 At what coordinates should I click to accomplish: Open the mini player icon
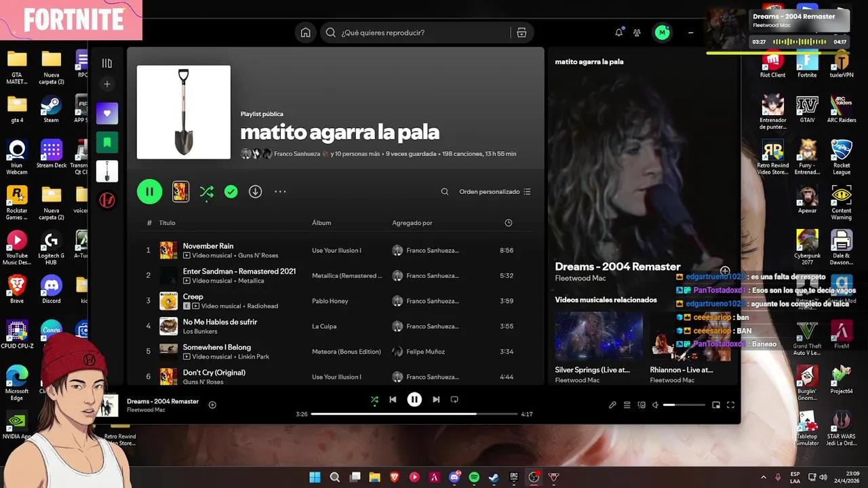pyautogui.click(x=716, y=405)
